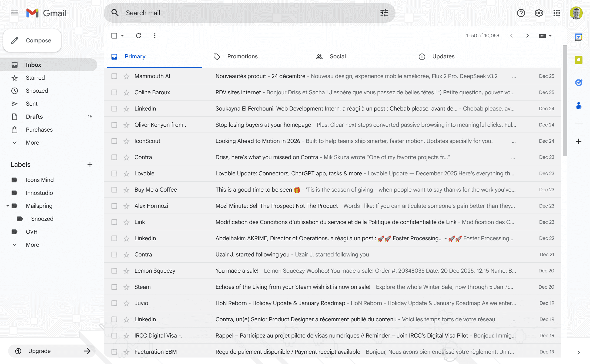This screenshot has height=364, width=590.
Task: Open Google Keep side panel icon
Action: [578, 60]
